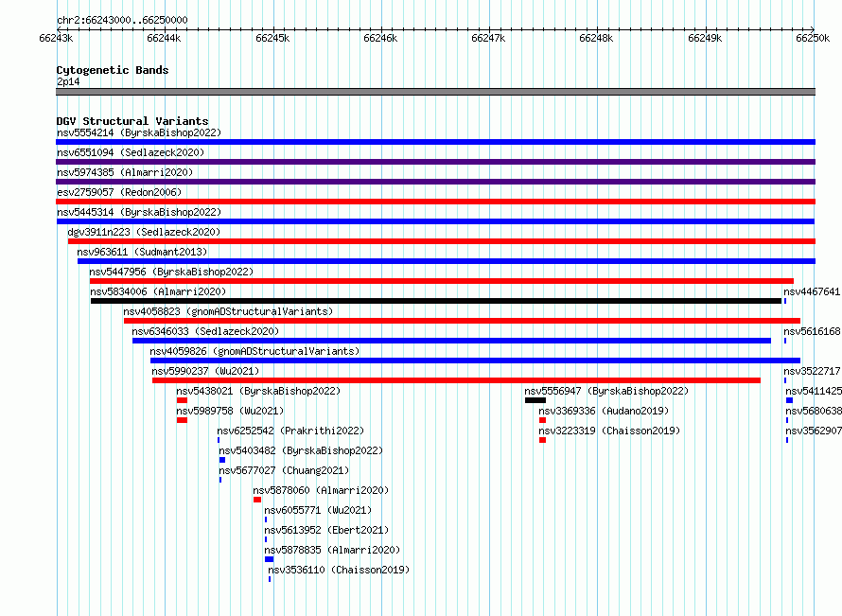Click the black bar of nsv5834006
The height and width of the screenshot is (616, 842).
[x=436, y=301]
